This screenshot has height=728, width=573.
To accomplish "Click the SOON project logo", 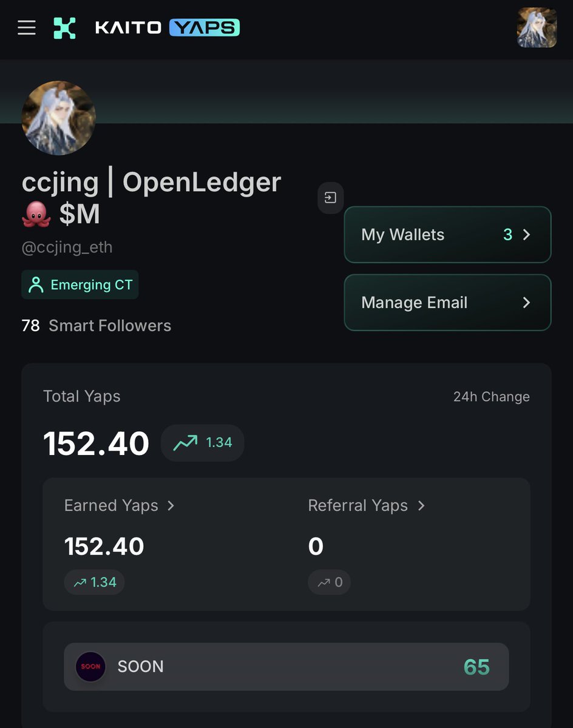I will click(90, 667).
